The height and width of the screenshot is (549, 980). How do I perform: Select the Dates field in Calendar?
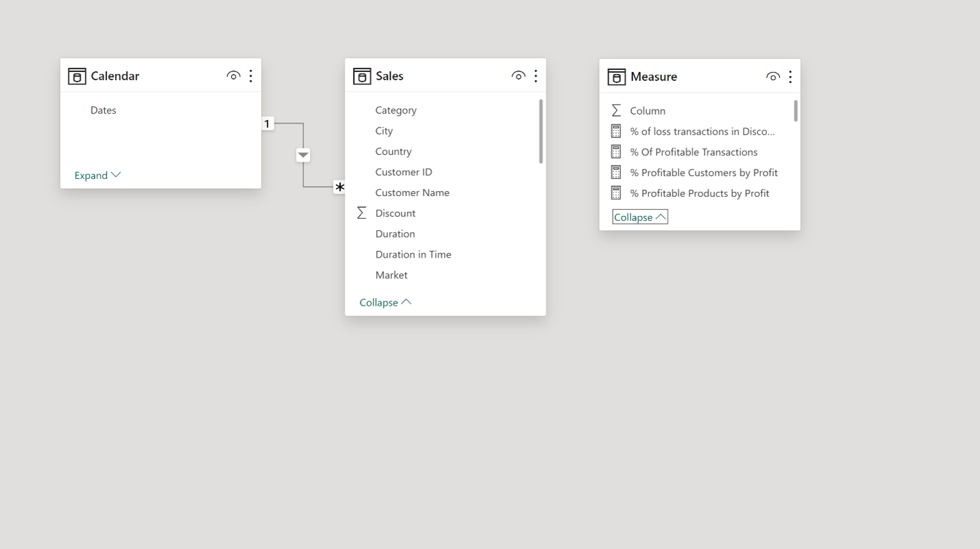[x=103, y=110]
